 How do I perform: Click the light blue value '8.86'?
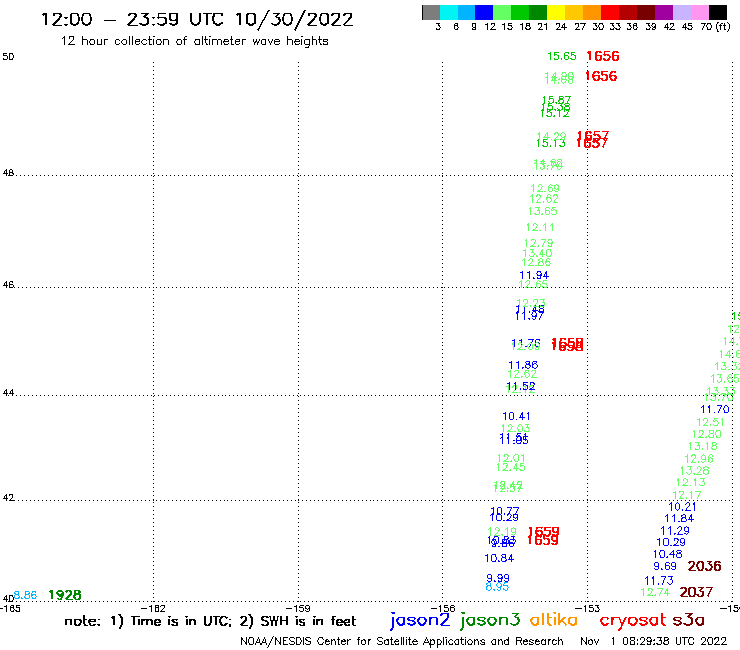coord(25,595)
